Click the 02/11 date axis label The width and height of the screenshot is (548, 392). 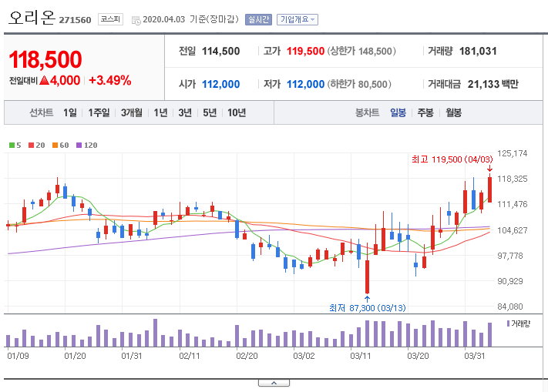[x=190, y=356]
